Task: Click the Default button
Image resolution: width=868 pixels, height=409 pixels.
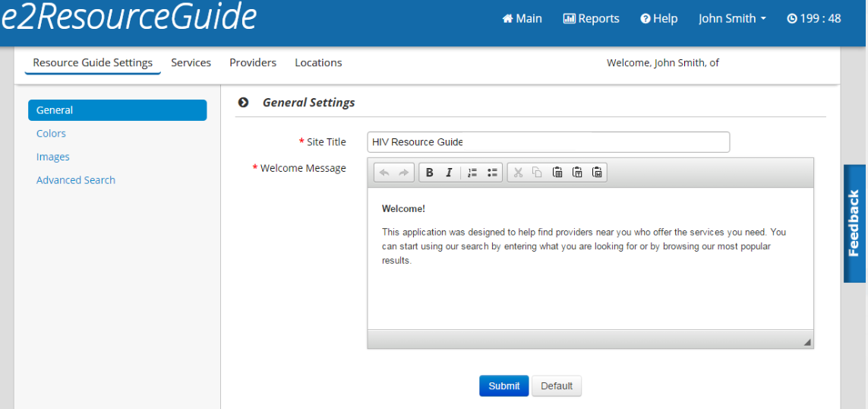Action: point(557,386)
